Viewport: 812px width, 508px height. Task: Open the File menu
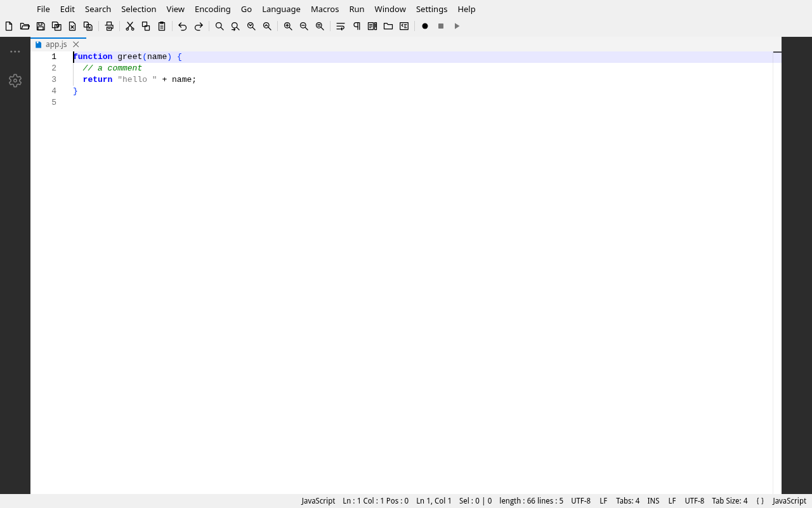[x=43, y=9]
